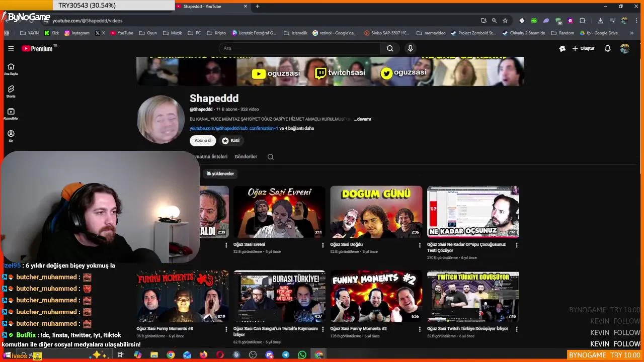This screenshot has height=362, width=644.
Task: Open options menu for Can Sungur video
Action: coord(323,329)
